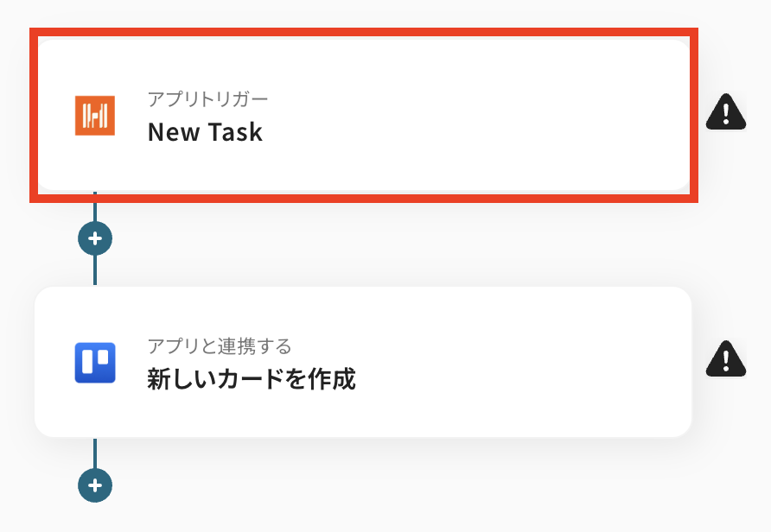Click the blue Trello icon
The image size is (771, 532).
pyautogui.click(x=94, y=363)
